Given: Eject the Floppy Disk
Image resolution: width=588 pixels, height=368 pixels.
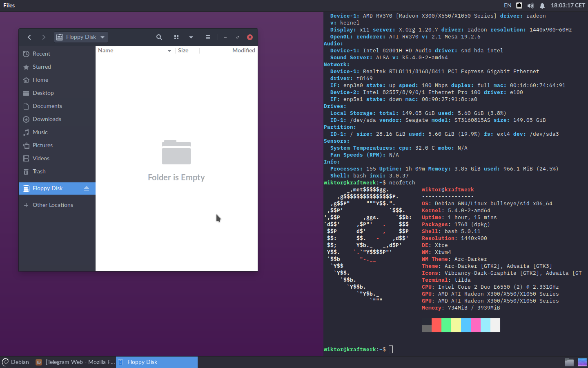Looking at the screenshot, I should (x=87, y=188).
